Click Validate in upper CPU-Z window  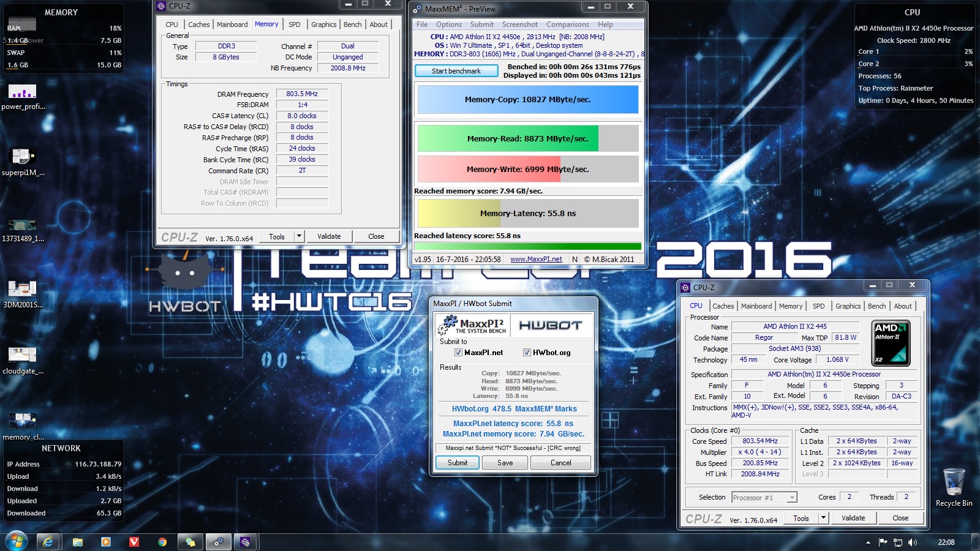pos(329,236)
